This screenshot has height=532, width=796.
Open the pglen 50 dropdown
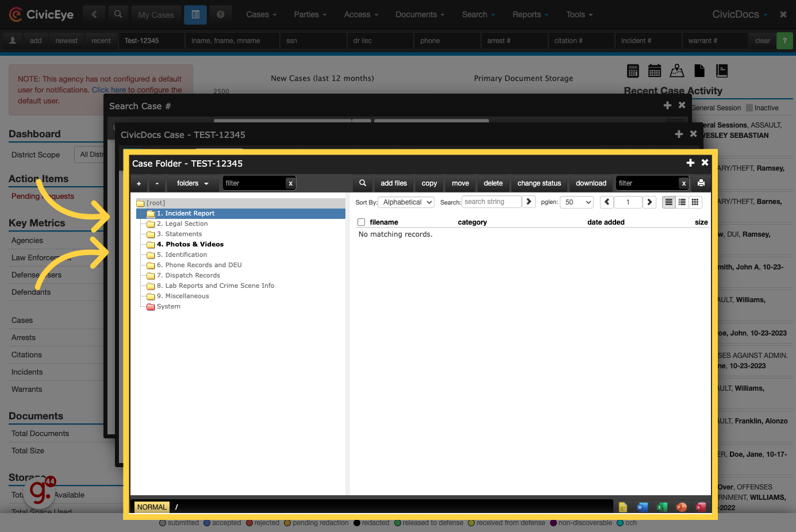click(578, 202)
